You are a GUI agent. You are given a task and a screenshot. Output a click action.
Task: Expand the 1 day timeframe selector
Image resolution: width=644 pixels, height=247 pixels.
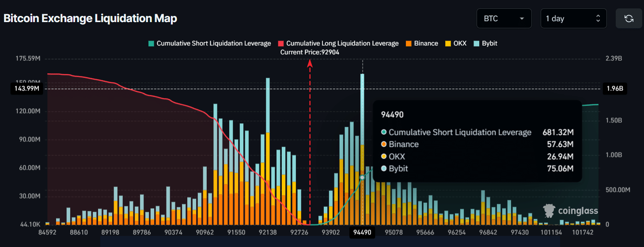573,19
